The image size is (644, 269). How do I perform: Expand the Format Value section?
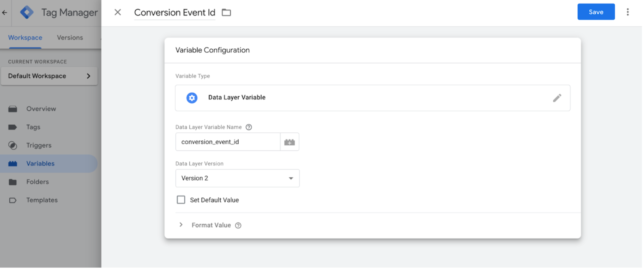pos(181,225)
